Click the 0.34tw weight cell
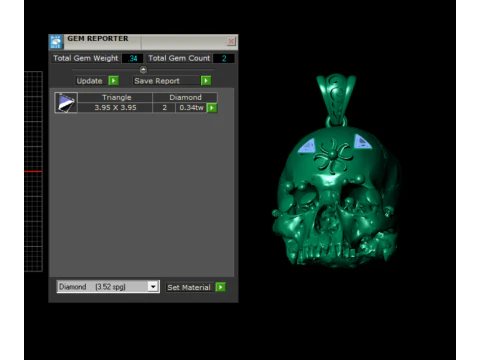The width and height of the screenshot is (480, 360). (x=191, y=108)
